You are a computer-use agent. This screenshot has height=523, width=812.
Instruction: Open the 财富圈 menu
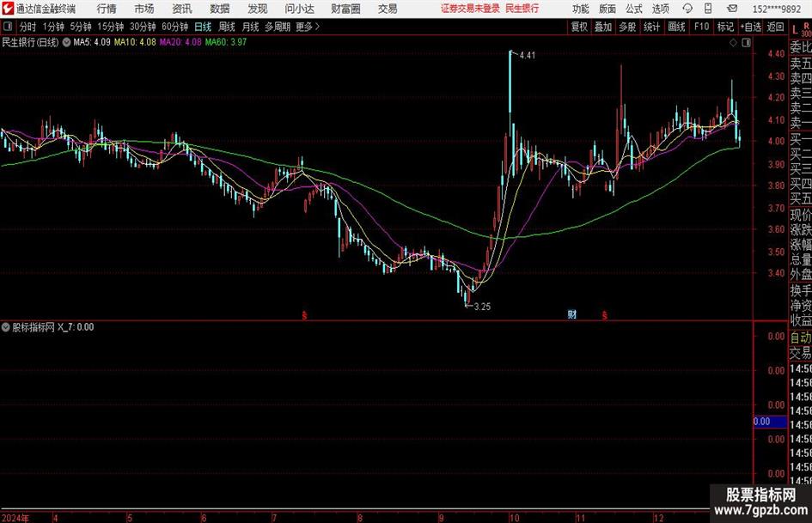tap(345, 9)
